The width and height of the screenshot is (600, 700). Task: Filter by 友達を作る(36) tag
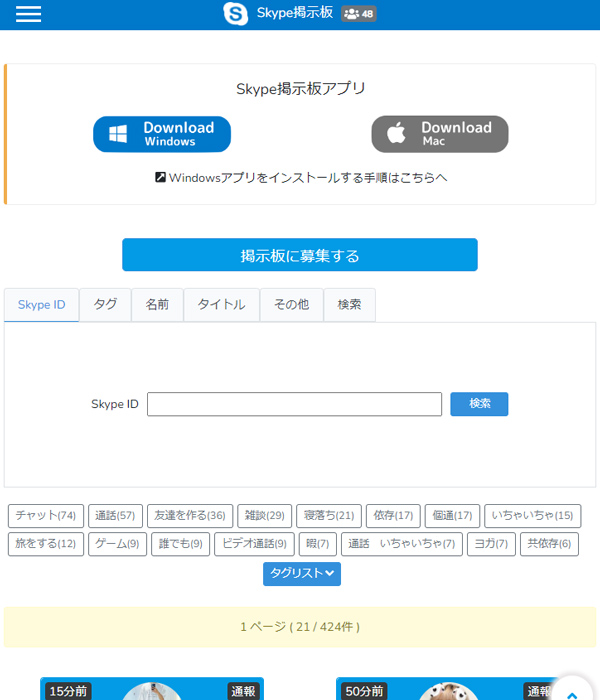(x=190, y=516)
